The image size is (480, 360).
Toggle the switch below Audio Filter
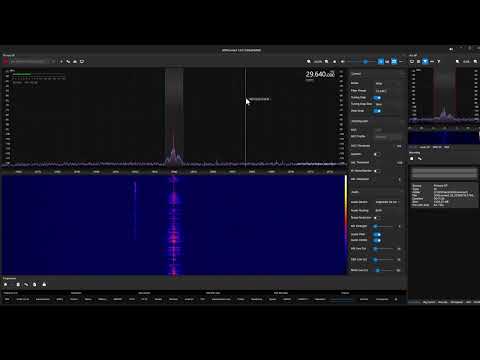377,240
